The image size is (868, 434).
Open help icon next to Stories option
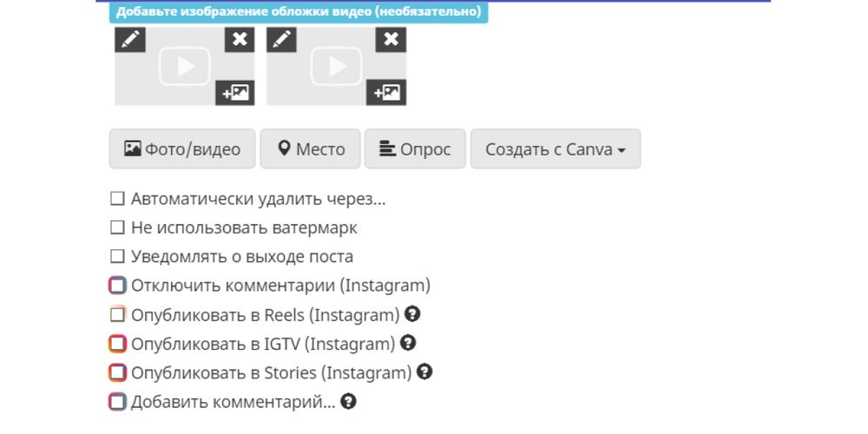pos(424,372)
